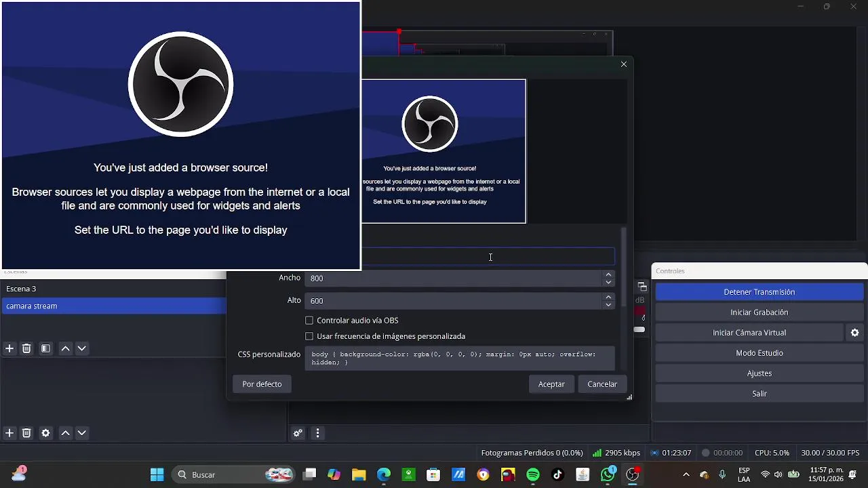Open the Spotify taskbar icon
Viewport: 868px width, 488px height.
533,474
